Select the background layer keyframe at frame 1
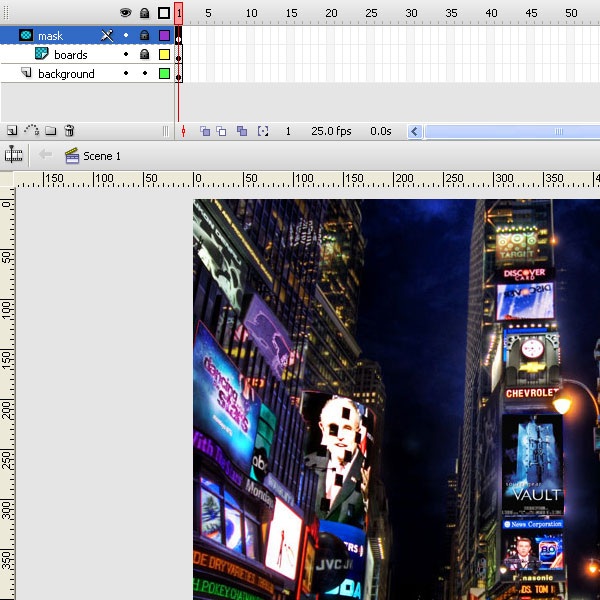600x600 pixels. [x=179, y=73]
